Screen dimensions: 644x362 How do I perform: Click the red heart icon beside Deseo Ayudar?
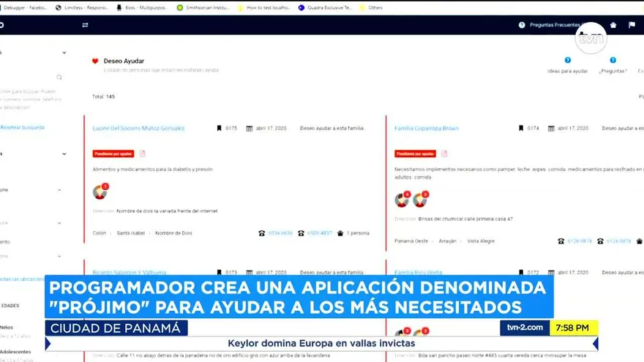(x=95, y=61)
